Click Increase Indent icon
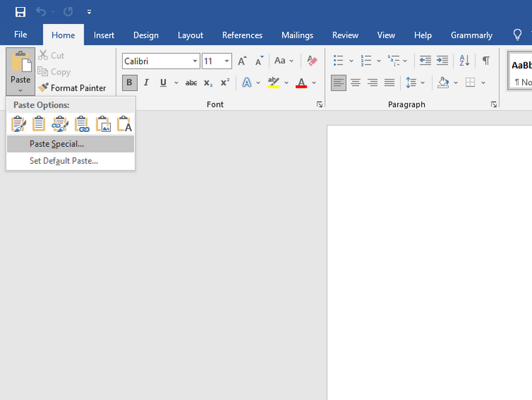 (x=442, y=61)
